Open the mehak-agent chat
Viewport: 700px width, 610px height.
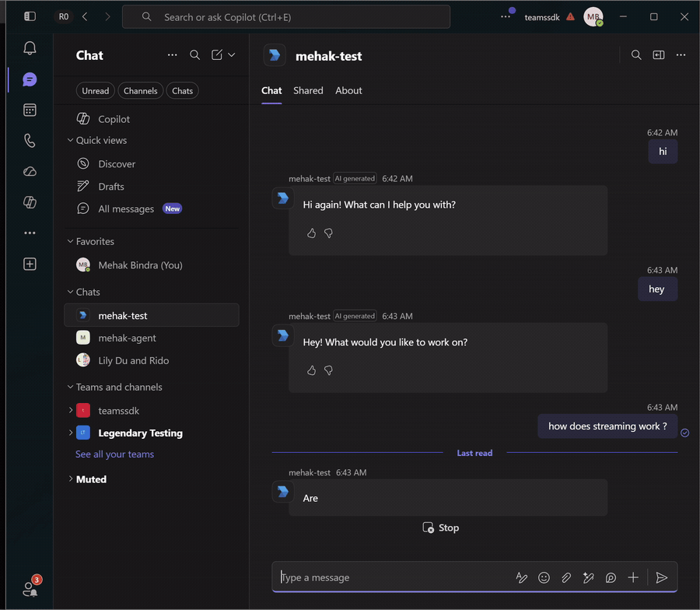(x=152, y=338)
